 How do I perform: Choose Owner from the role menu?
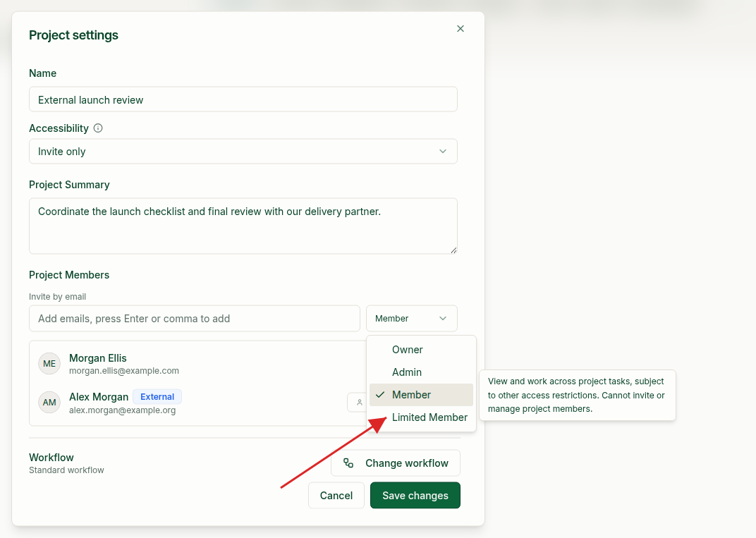pyautogui.click(x=422, y=350)
